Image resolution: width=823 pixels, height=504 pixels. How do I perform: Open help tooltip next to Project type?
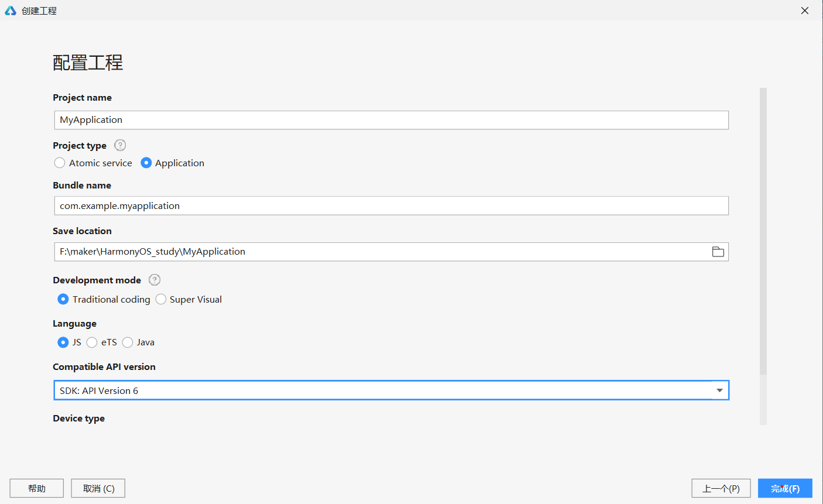120,145
